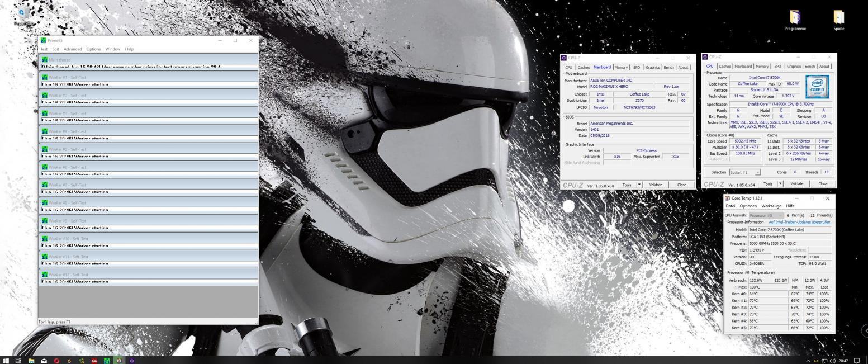Viewport: 868px width, 364px height.
Task: Open File Explorer from the taskbar
Action: 32,361
